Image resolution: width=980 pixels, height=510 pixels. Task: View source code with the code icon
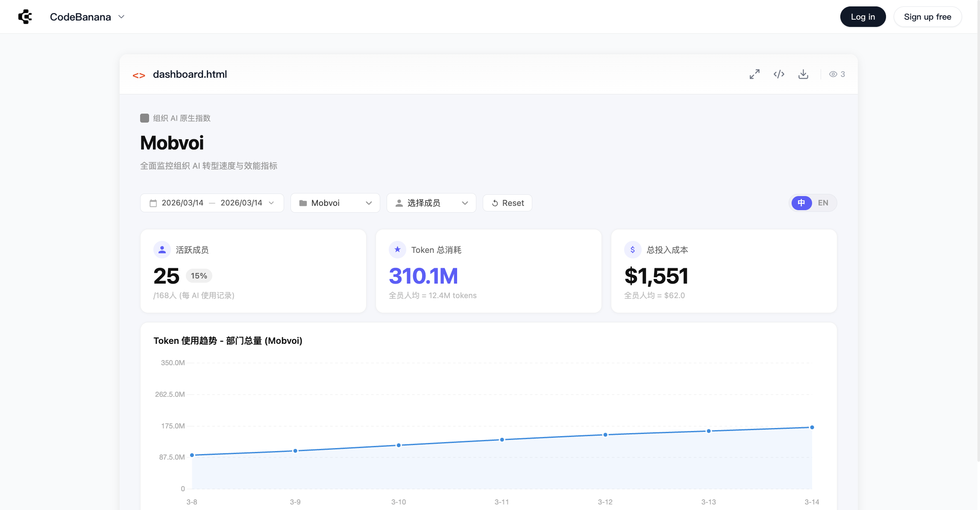779,74
